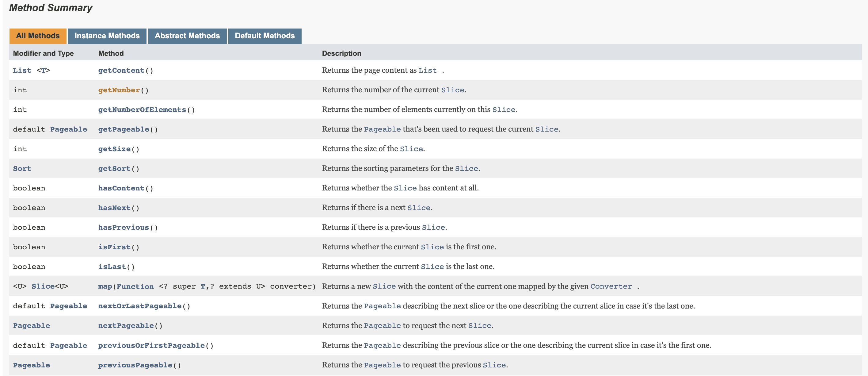Open the Sort return type link
The image size is (868, 376).
[x=22, y=169]
